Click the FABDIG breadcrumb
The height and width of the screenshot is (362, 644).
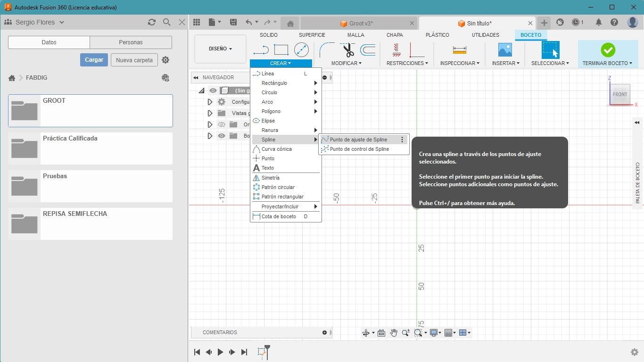tap(36, 78)
